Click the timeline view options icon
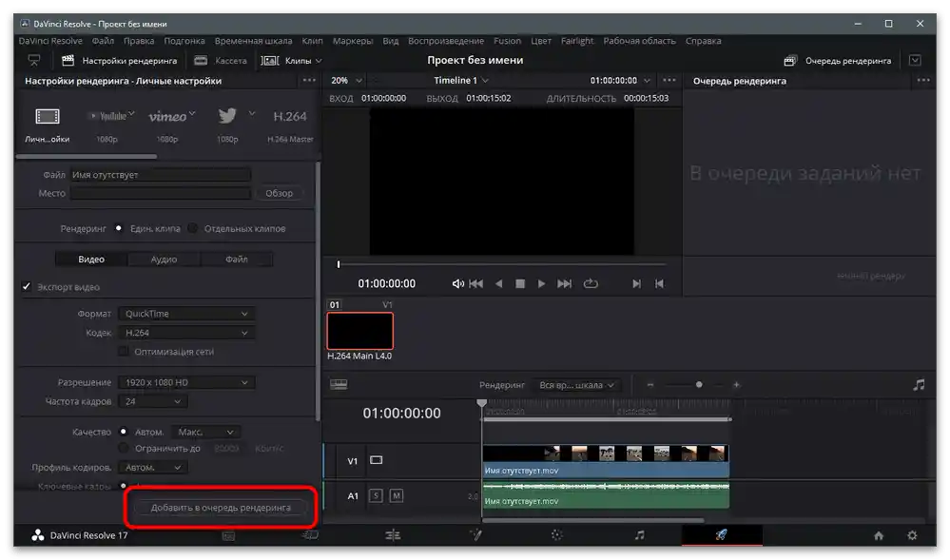Viewport: 950px width, 560px height. pyautogui.click(x=339, y=385)
